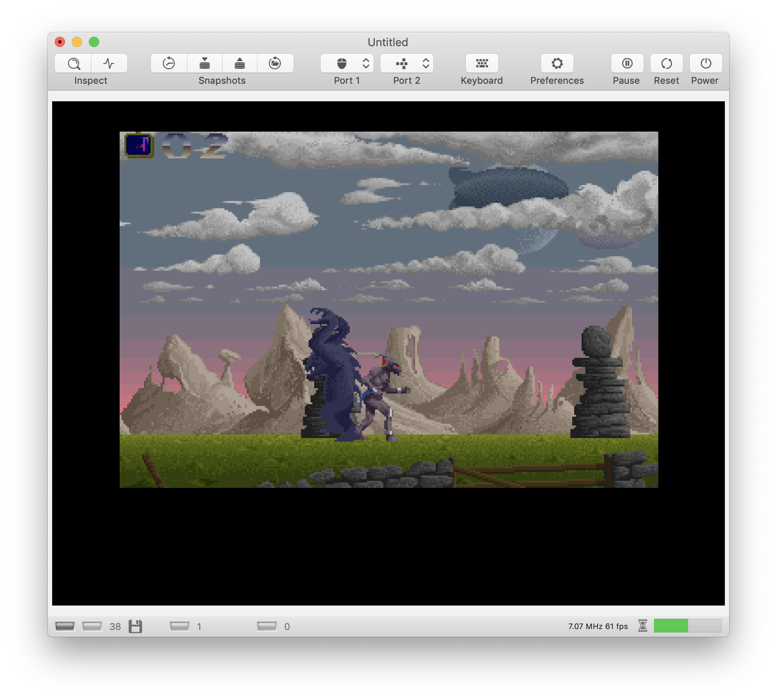Click the drive LED beside the number 1
The image size is (777, 700).
click(x=180, y=626)
